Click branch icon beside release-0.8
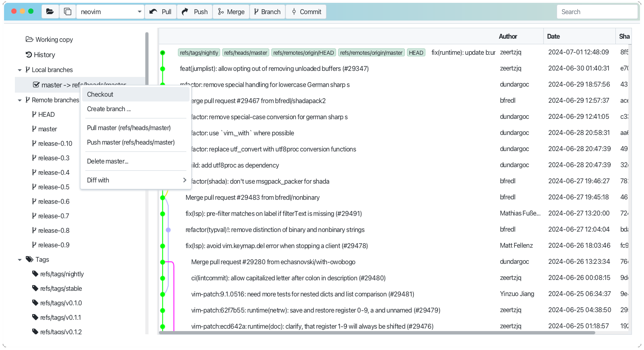Image resolution: width=644 pixels, height=350 pixels. coord(34,230)
